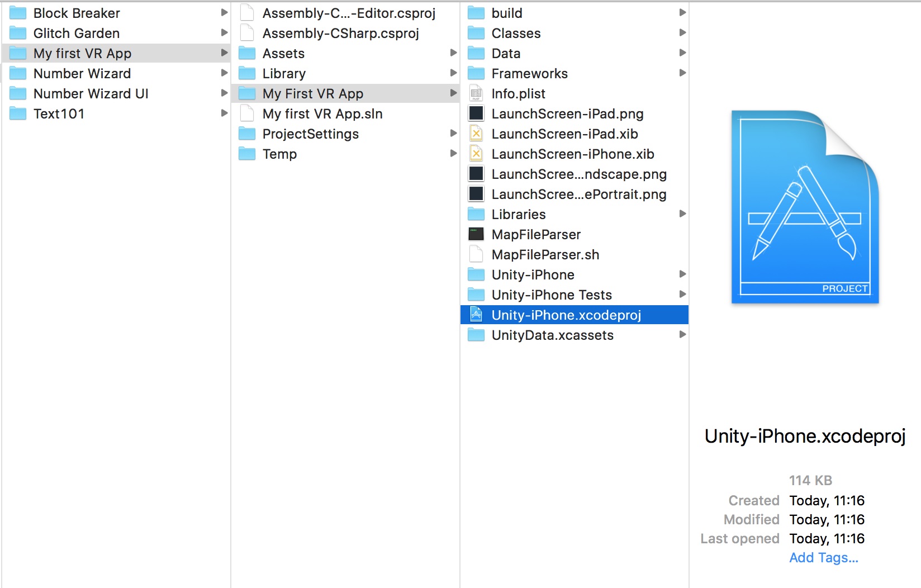Viewport: 921px width, 588px height.
Task: Select the Classes folder name
Action: click(x=516, y=33)
